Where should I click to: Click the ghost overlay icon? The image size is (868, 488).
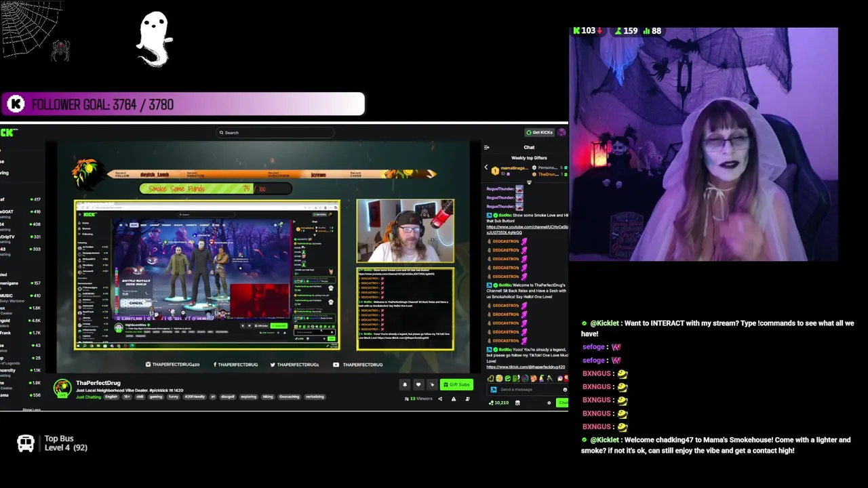[155, 39]
